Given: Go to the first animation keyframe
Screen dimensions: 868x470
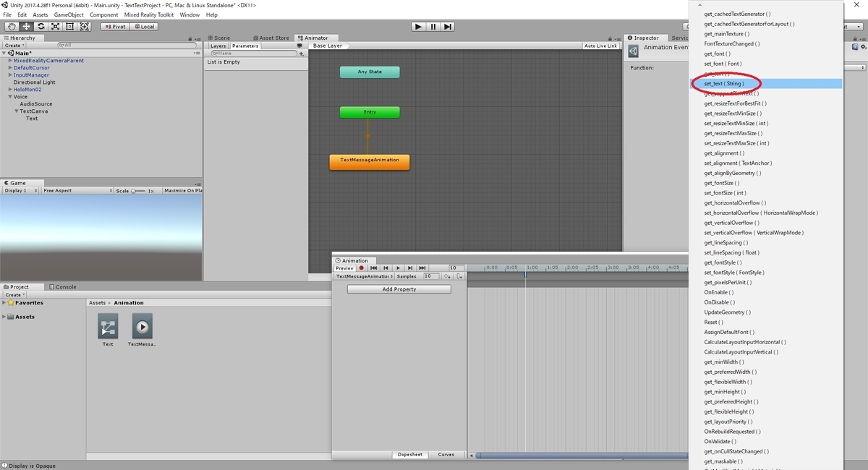Looking at the screenshot, I should click(374, 268).
